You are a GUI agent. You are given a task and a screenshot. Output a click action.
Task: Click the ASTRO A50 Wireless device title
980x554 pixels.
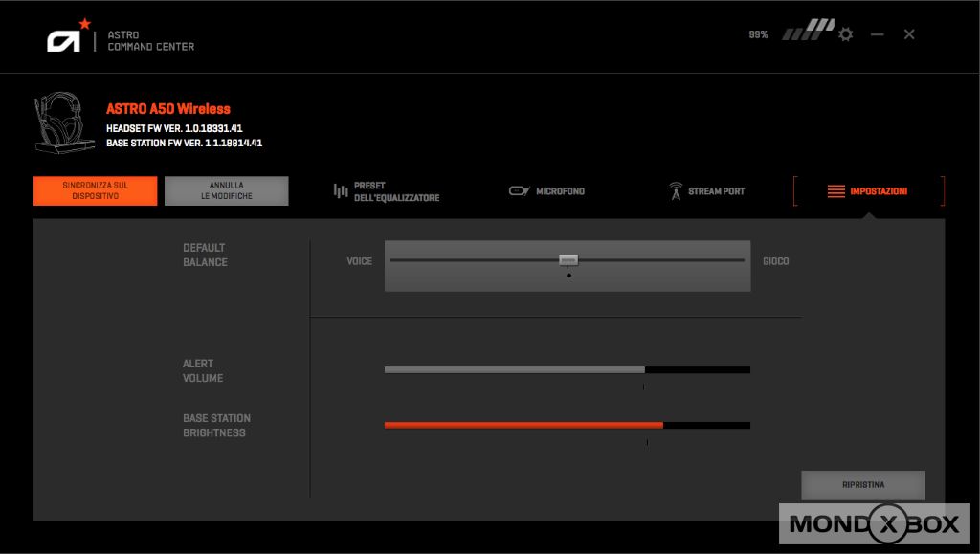click(168, 109)
